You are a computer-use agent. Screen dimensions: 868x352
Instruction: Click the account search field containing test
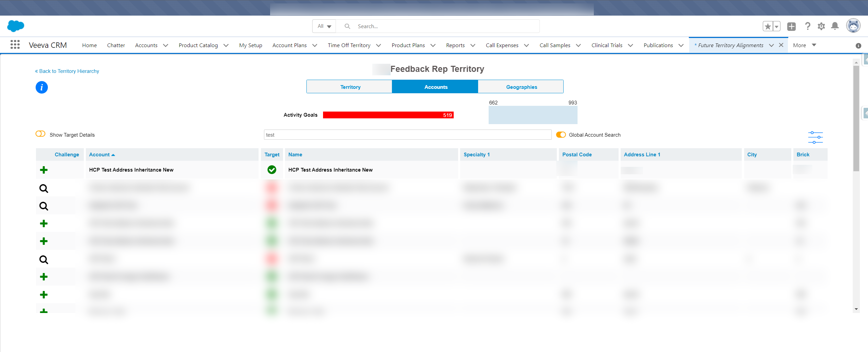(x=407, y=135)
